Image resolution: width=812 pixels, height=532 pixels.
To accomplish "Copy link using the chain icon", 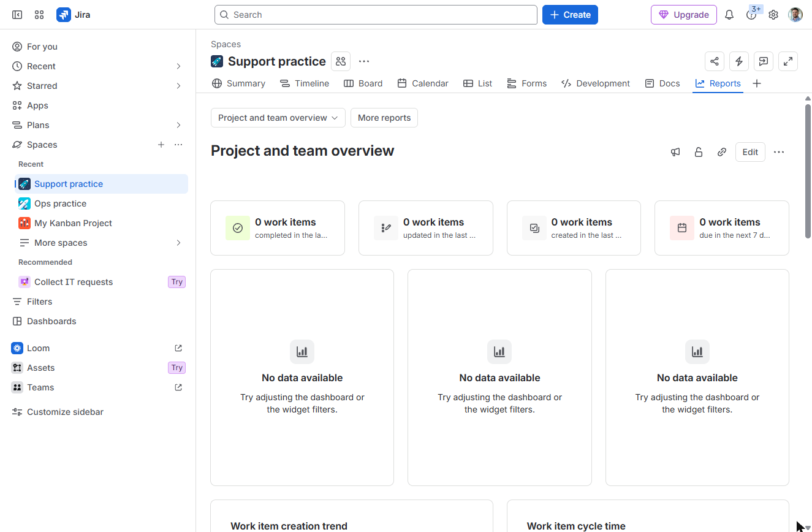I will coord(722,152).
